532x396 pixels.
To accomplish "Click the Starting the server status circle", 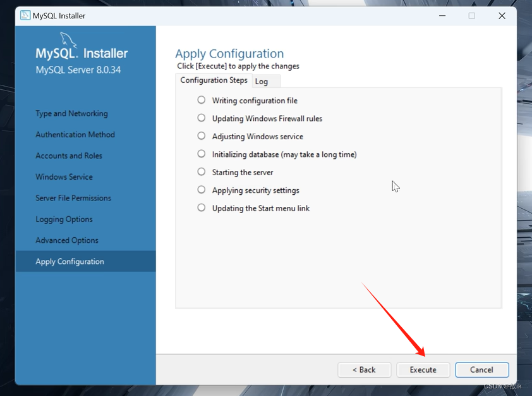I will [x=201, y=172].
